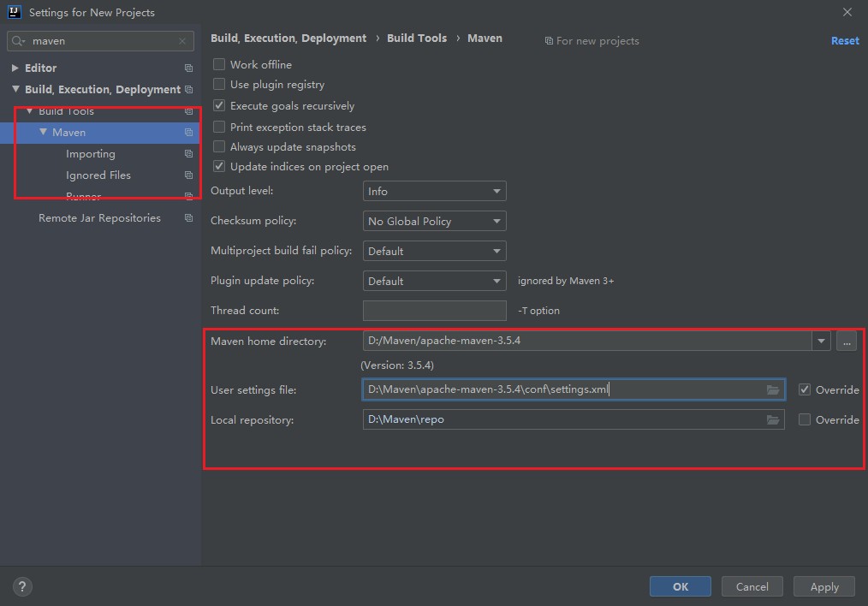The width and height of the screenshot is (868, 606).
Task: Click the settings search box
Action: 101,41
